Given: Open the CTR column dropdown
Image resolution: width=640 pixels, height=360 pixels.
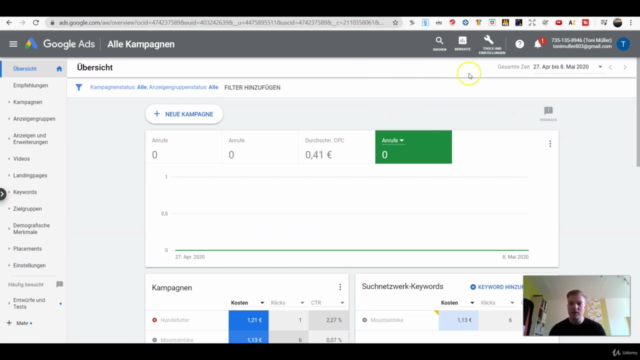Looking at the screenshot, I should click(x=342, y=303).
